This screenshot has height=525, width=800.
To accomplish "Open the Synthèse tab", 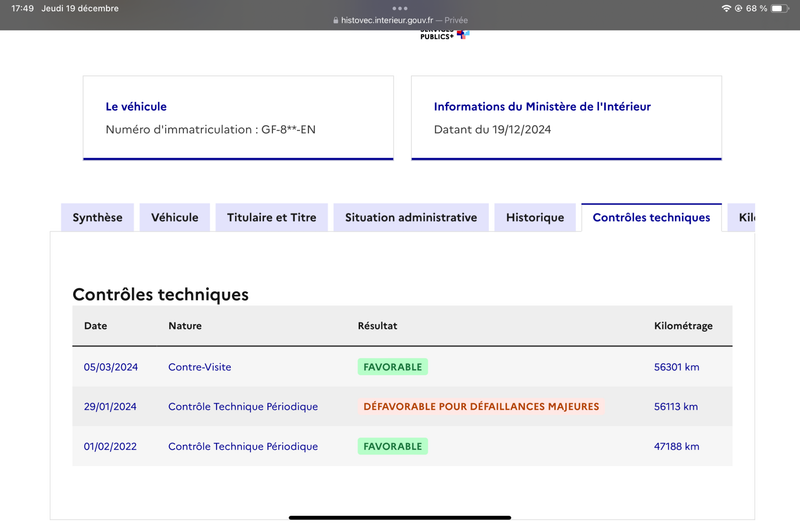I will point(97,217).
